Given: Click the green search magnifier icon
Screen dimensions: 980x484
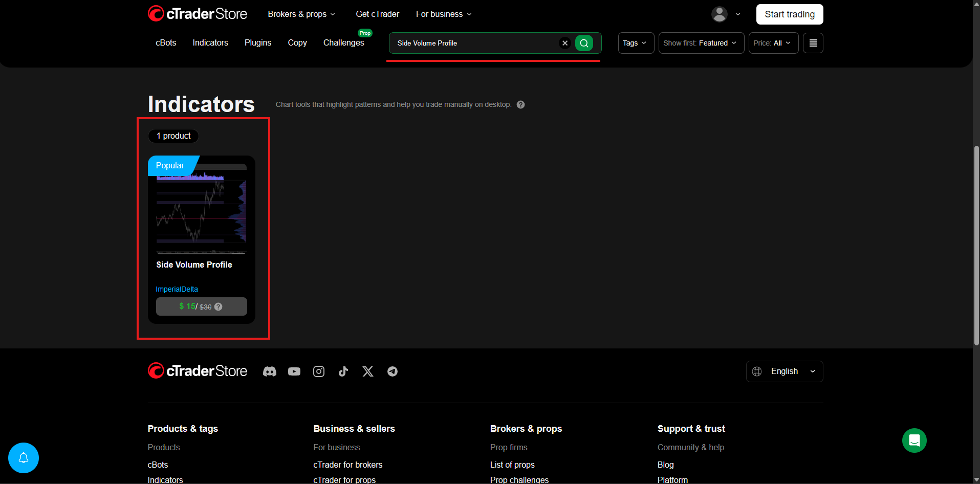Looking at the screenshot, I should (x=583, y=43).
